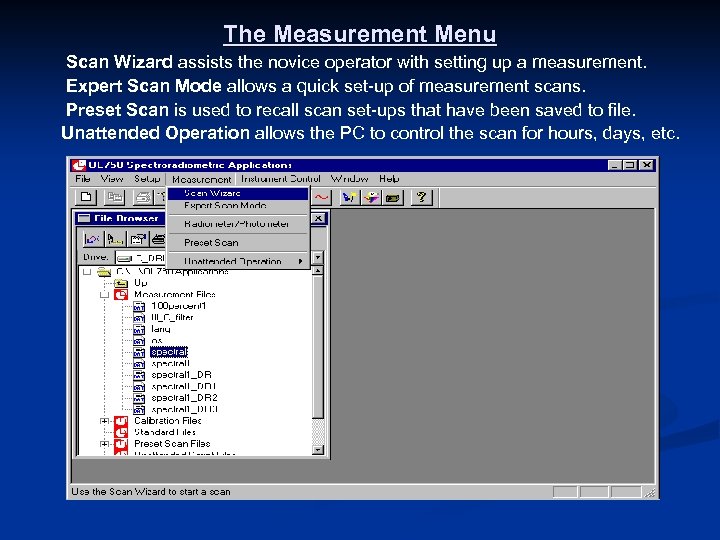The width and height of the screenshot is (720, 540).
Task: Expand the Calibration Files tree node
Action: (x=105, y=421)
